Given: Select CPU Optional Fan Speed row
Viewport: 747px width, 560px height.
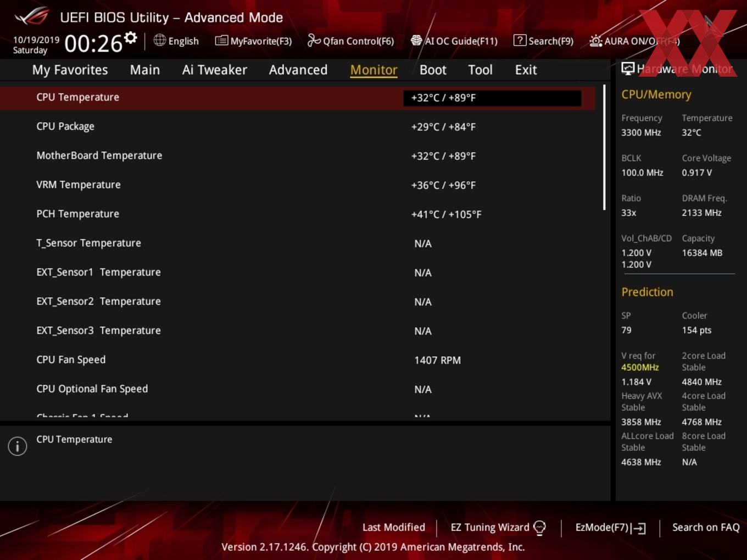Looking at the screenshot, I should [x=297, y=389].
